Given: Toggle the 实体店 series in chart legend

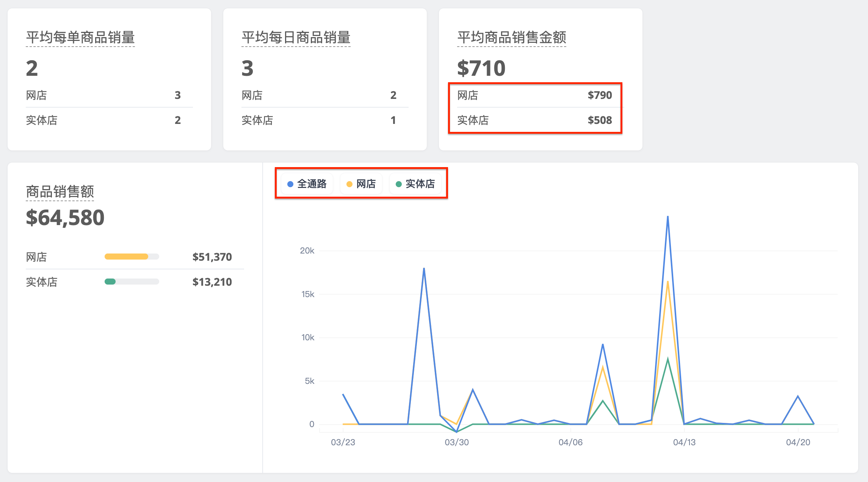Looking at the screenshot, I should tap(415, 184).
